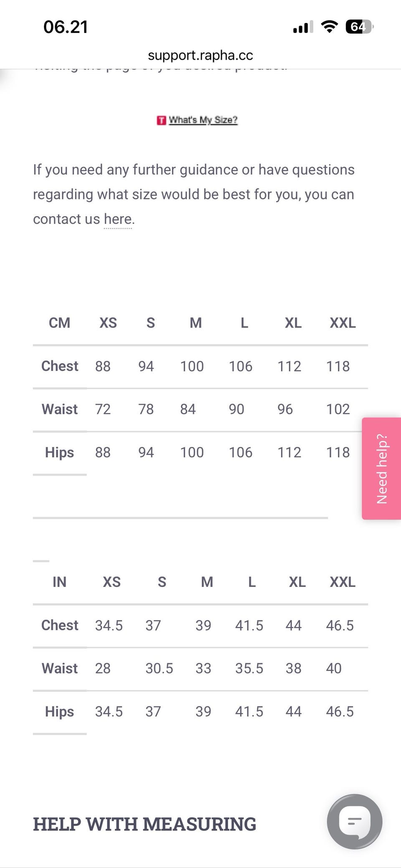Open the What's My Size link
The width and height of the screenshot is (401, 868).
[x=203, y=120]
